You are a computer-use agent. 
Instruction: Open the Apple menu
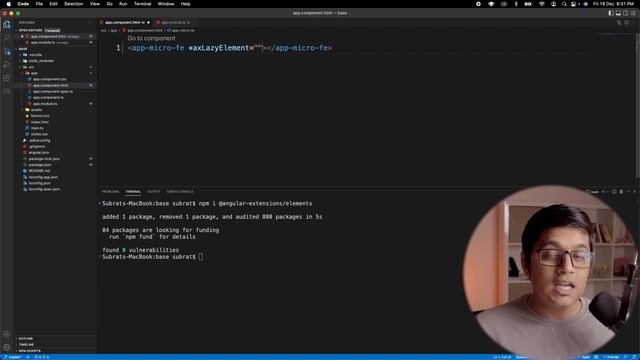click(x=8, y=4)
